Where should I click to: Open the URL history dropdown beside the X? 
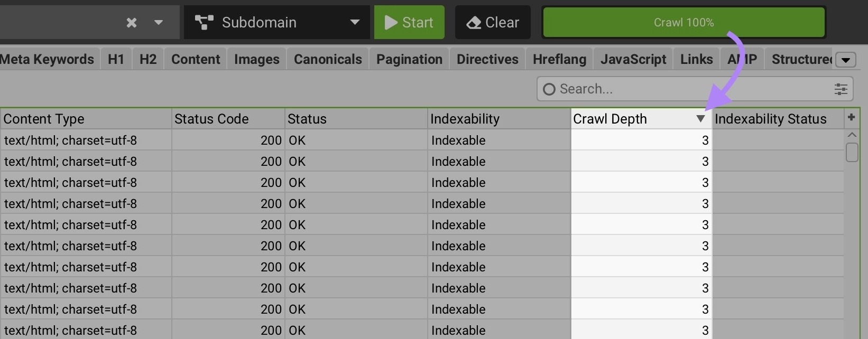pyautogui.click(x=159, y=23)
